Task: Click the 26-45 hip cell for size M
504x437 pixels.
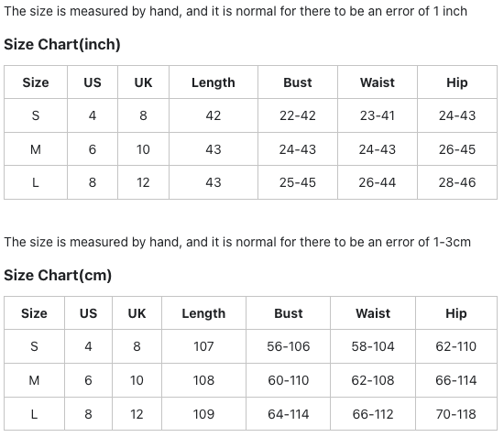Action: tap(457, 149)
